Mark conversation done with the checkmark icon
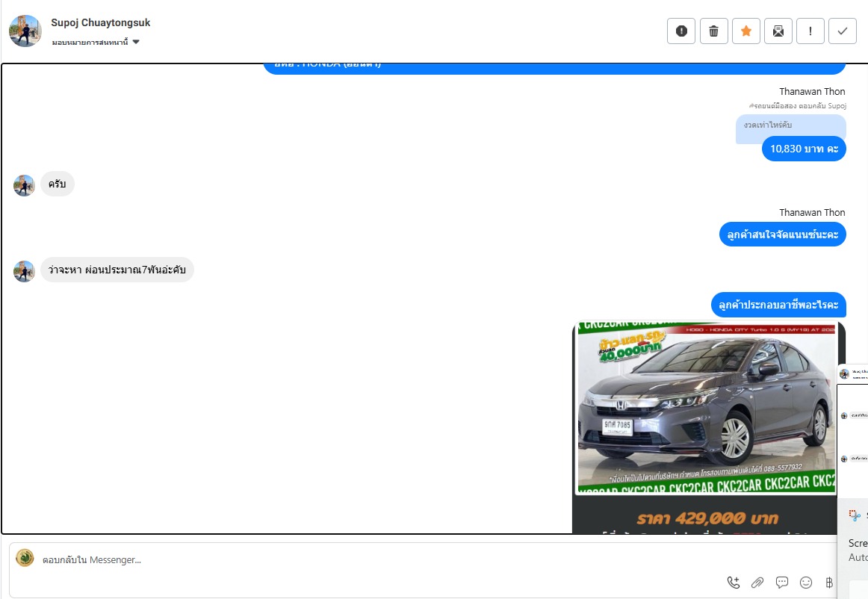Image resolution: width=868 pixels, height=599 pixels. tap(842, 31)
